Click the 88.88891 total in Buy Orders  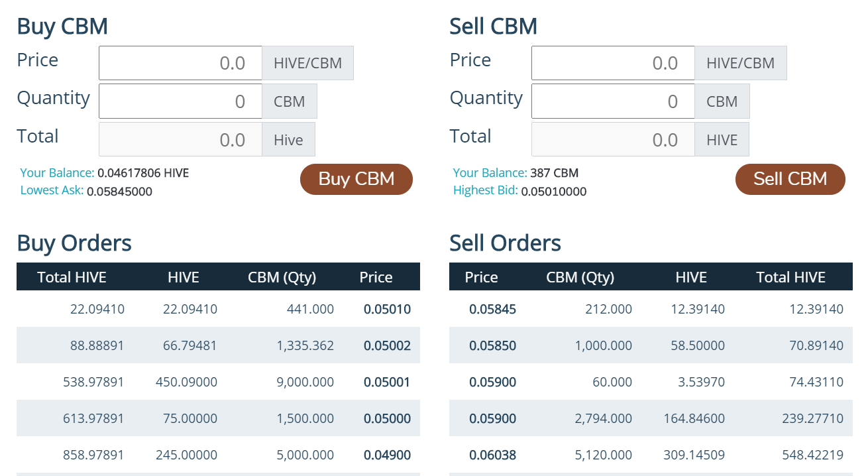pos(97,345)
